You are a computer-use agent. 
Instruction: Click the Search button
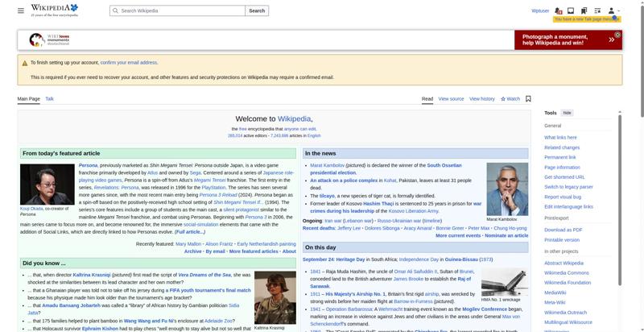click(257, 10)
